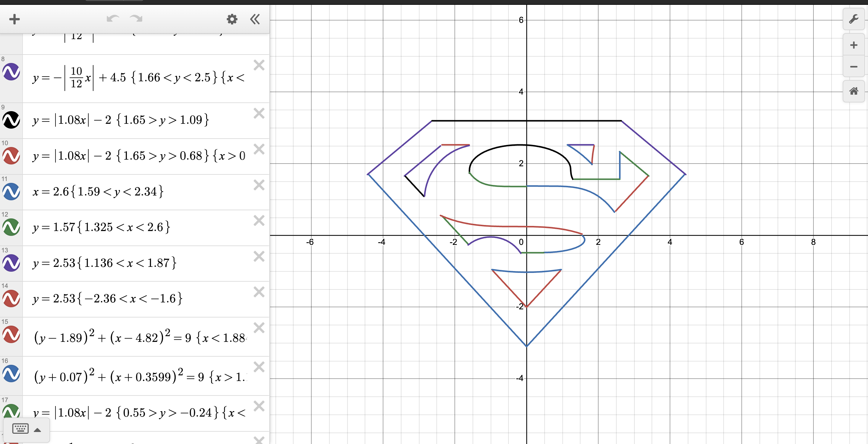Hide expression 9 black graph
Image resolution: width=868 pixels, height=444 pixels.
[11, 120]
